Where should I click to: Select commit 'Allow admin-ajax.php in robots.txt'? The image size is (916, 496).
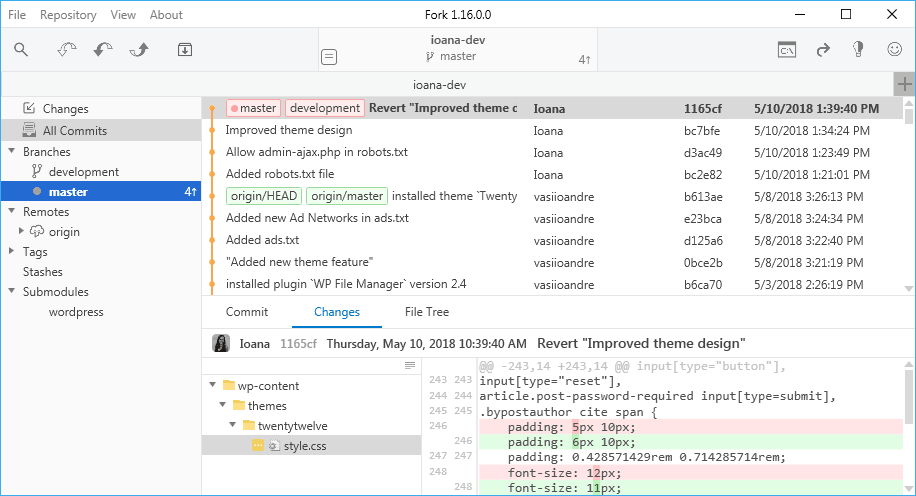[x=553, y=152]
